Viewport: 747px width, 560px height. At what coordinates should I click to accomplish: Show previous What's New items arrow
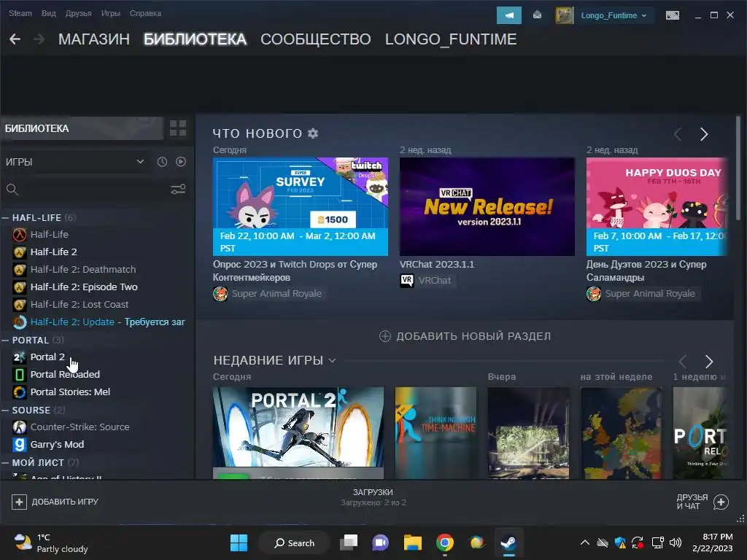[x=678, y=134]
